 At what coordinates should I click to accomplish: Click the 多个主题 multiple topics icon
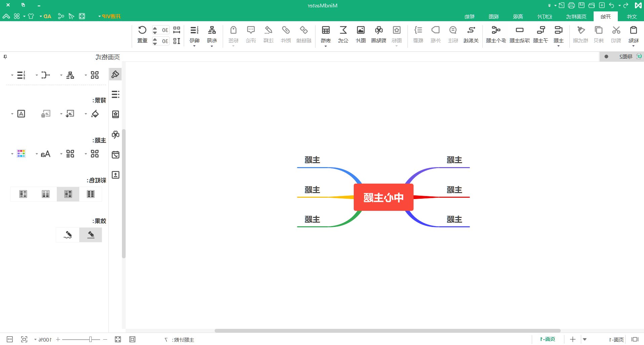click(496, 30)
